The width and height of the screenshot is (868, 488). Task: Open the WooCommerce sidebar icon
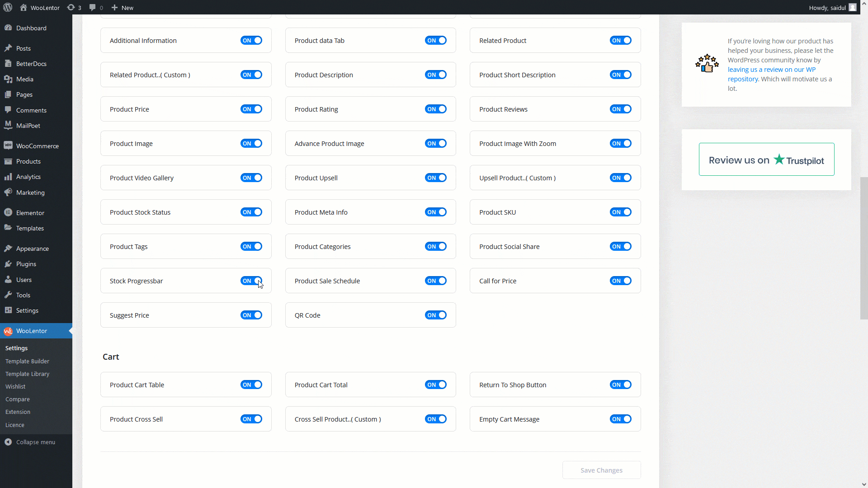tap(8, 145)
